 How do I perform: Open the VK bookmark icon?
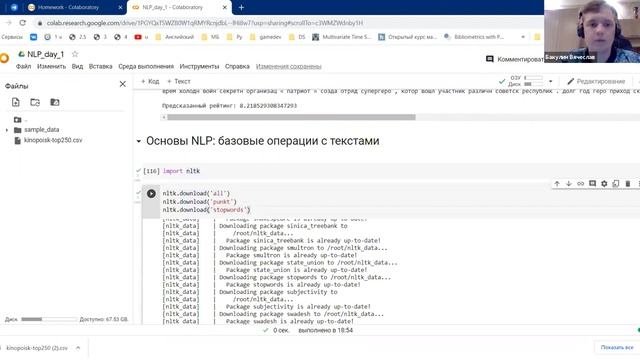click(33, 37)
